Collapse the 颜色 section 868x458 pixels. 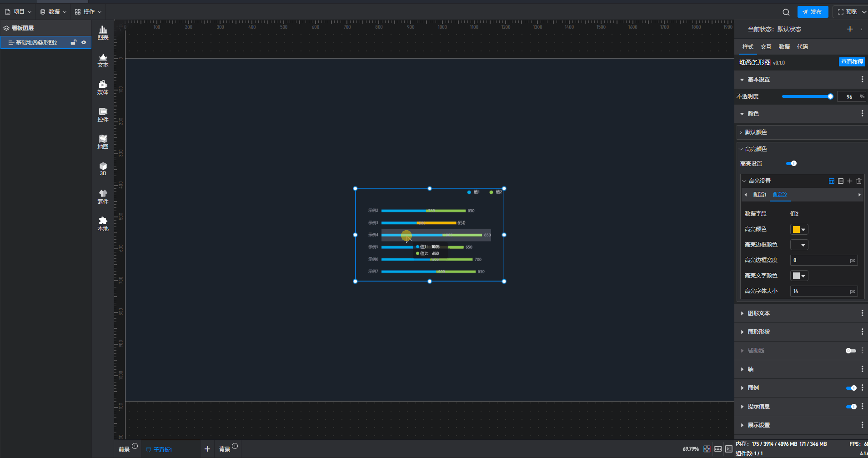pos(742,114)
